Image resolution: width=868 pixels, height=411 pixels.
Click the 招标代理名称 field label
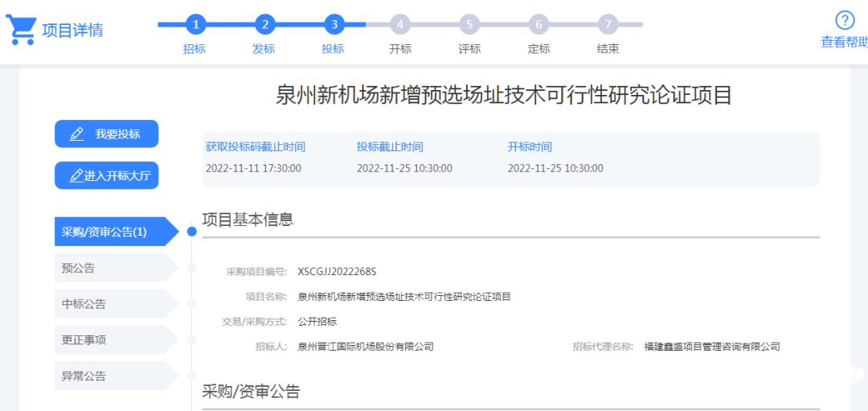(603, 347)
